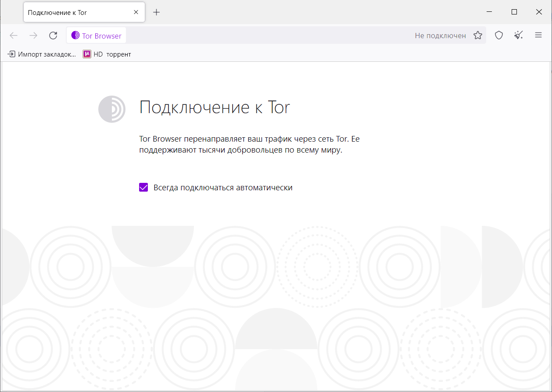Screen dimensions: 552x392
Task: Click the gray Tor onion logo
Action: click(112, 109)
